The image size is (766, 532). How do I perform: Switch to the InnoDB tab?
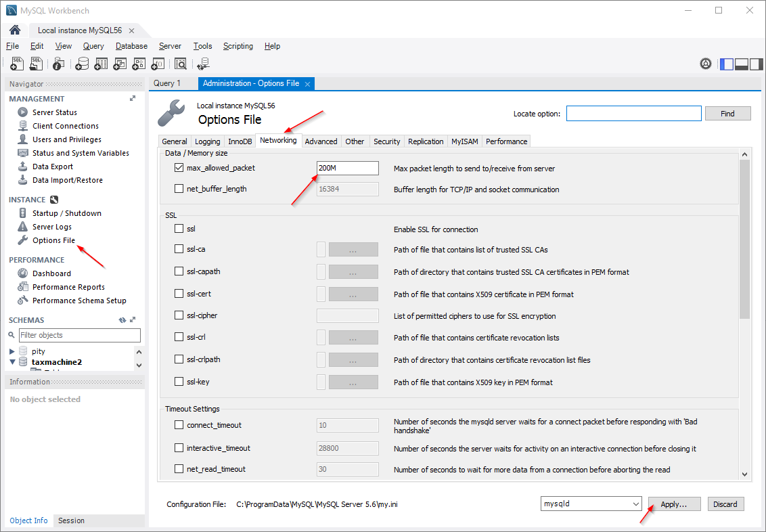[x=240, y=141]
